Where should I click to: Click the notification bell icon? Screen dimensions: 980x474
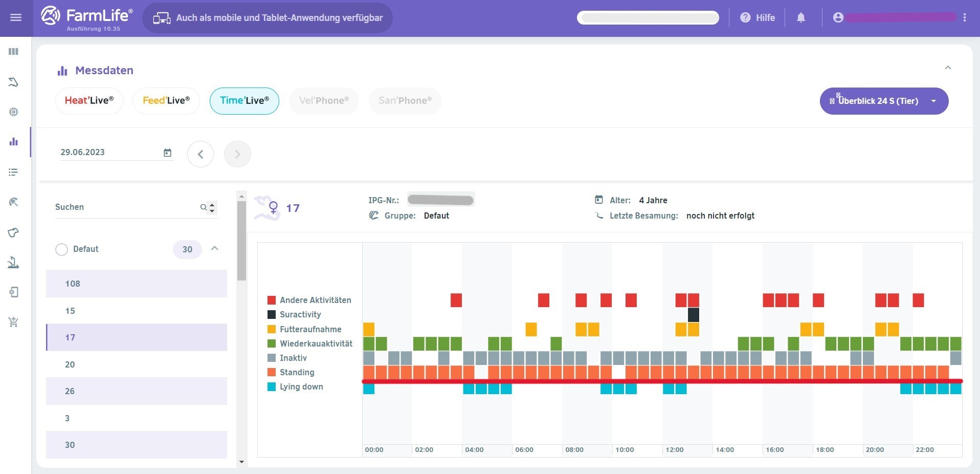click(801, 18)
